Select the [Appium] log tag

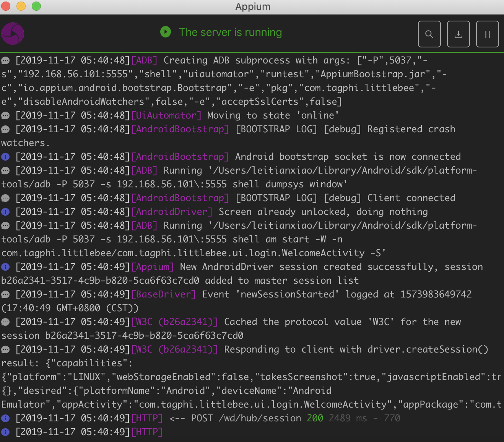click(153, 267)
